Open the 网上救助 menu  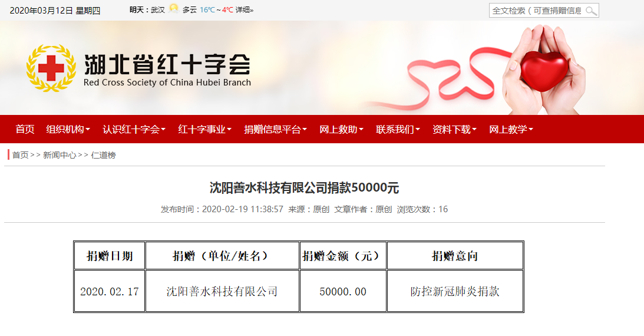point(341,130)
